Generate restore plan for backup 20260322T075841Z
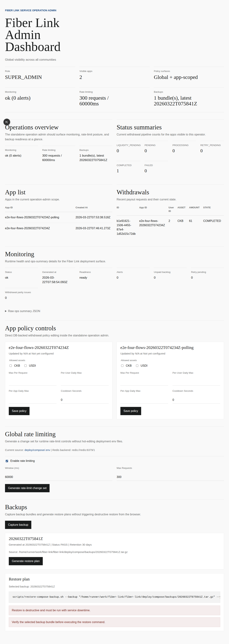 pos(26,561)
